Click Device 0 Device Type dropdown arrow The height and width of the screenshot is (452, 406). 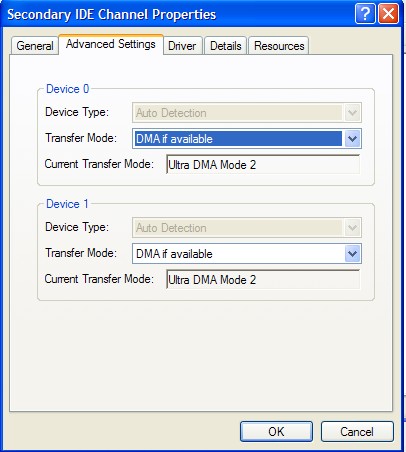(352, 113)
